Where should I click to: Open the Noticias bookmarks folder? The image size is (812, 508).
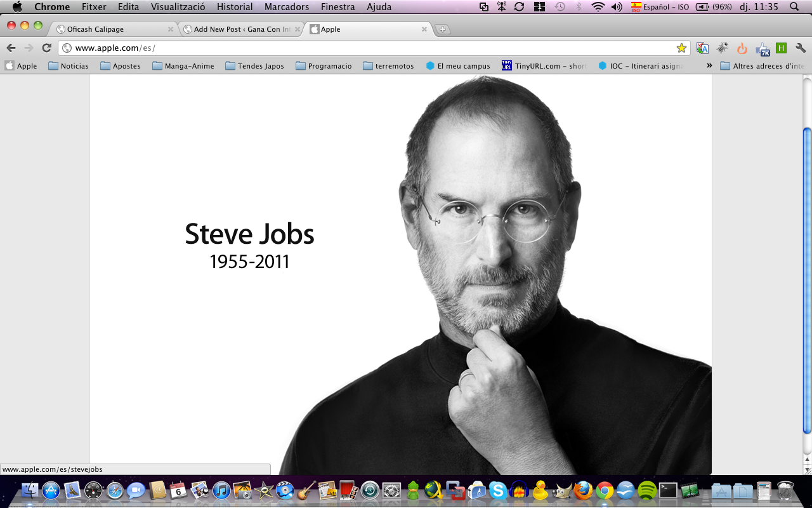tap(68, 66)
